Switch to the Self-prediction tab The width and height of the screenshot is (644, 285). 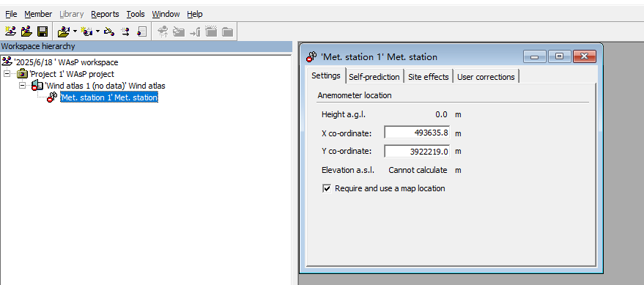click(374, 77)
